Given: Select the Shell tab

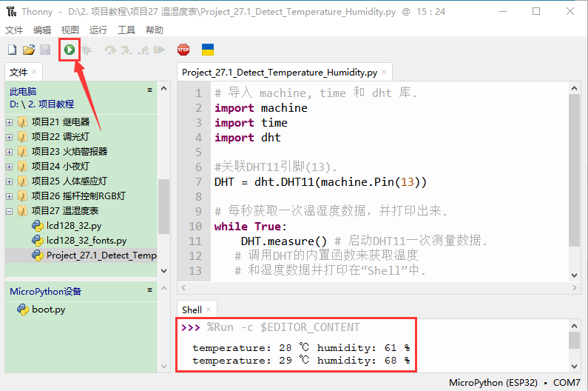Looking at the screenshot, I should click(192, 310).
